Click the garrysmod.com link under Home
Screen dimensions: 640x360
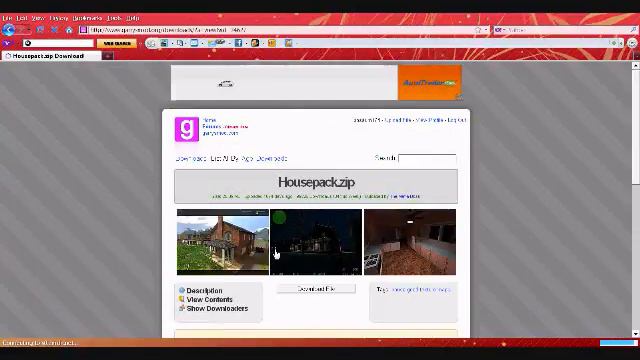coord(220,133)
